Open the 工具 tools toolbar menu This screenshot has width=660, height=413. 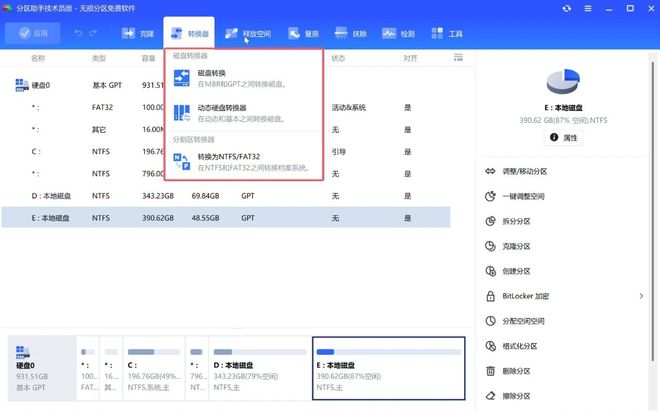point(447,33)
